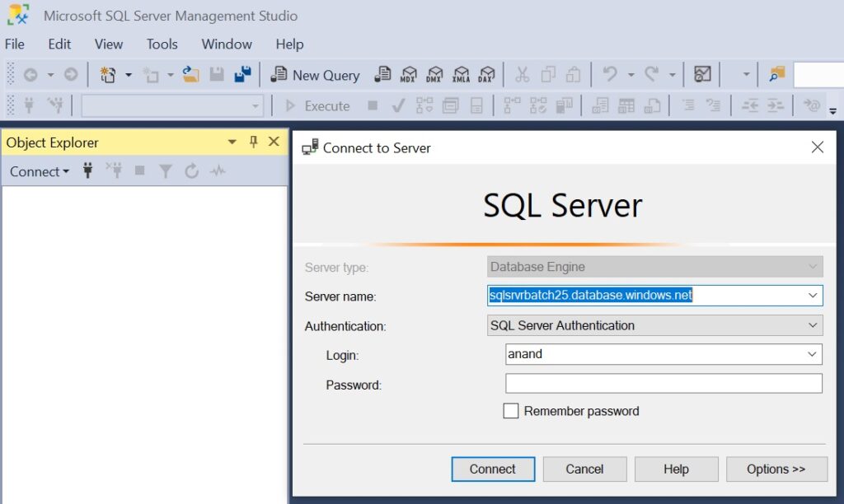Click the toolbar overflow options arrow
Viewport: 844px width, 504px height.
[x=832, y=111]
